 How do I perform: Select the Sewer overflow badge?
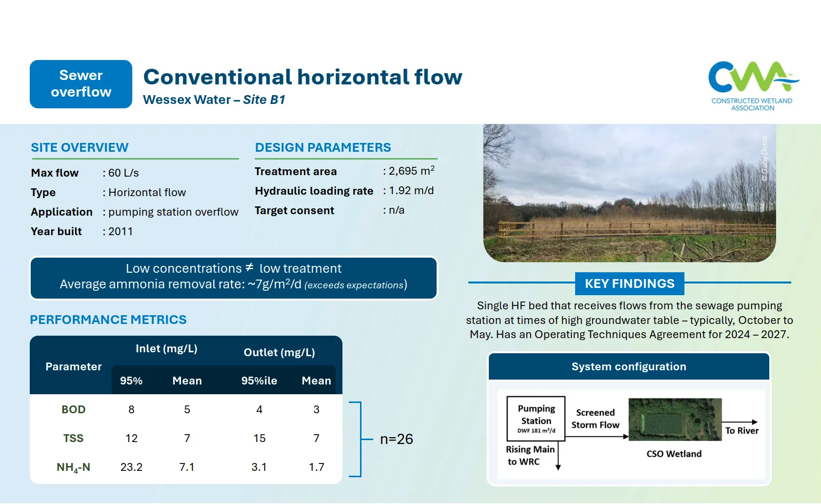point(81,84)
